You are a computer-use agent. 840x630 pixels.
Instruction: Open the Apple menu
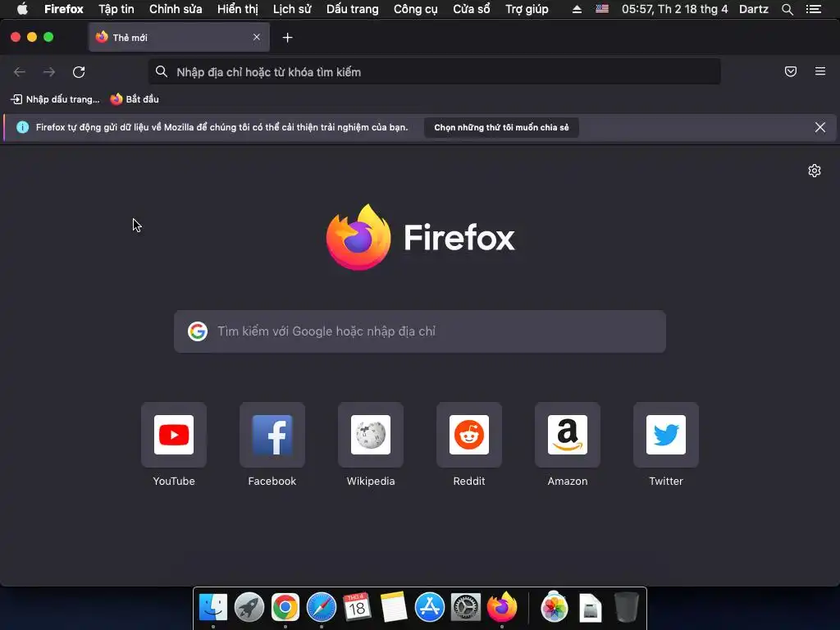pos(22,9)
